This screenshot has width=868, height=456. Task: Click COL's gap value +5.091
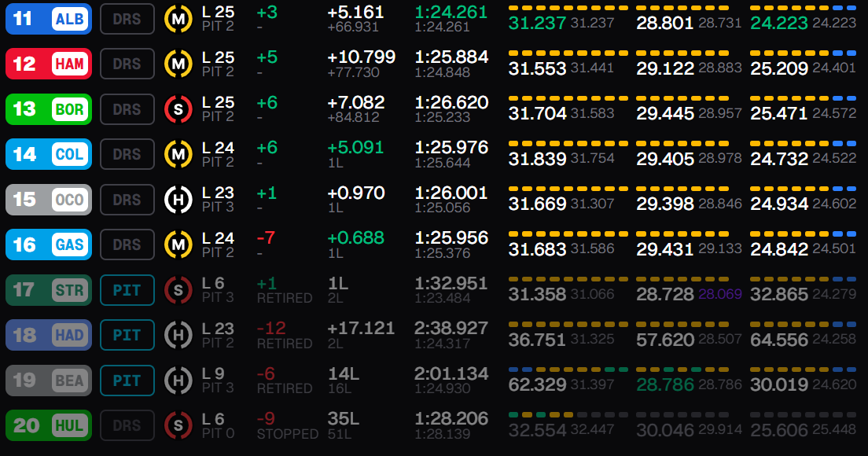coord(355,148)
